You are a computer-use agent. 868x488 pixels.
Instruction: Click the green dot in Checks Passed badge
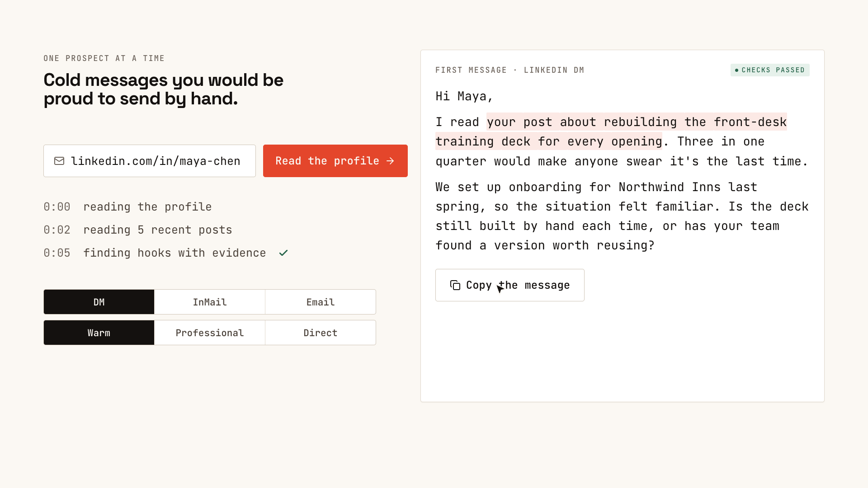pyautogui.click(x=736, y=70)
